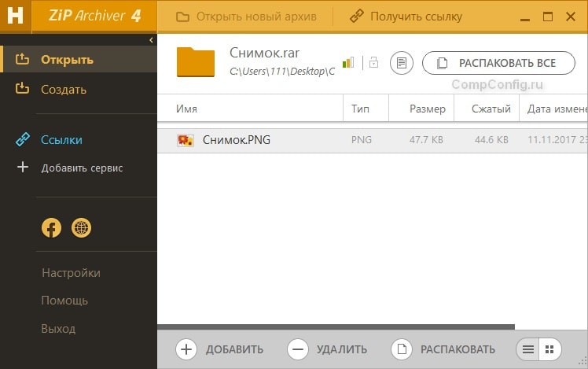Click the 44.6 KB compressed cell

[x=491, y=140]
